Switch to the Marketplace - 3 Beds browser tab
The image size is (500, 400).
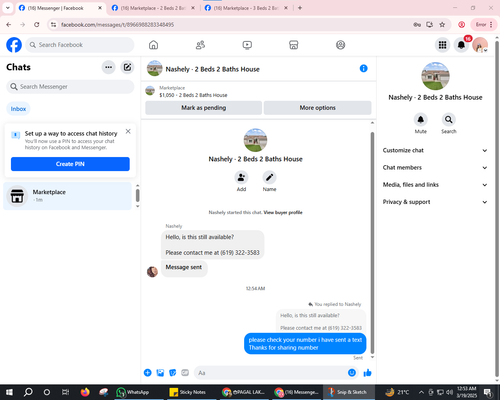pyautogui.click(x=246, y=8)
